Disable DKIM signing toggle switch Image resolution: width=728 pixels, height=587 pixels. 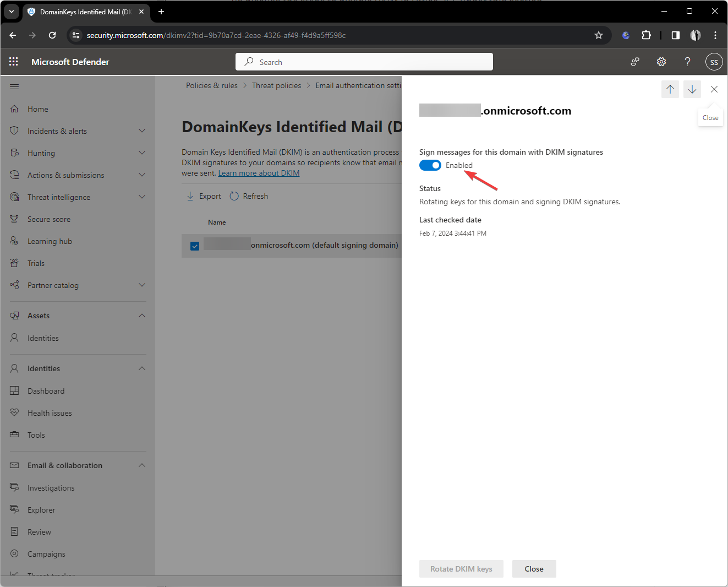coord(430,165)
